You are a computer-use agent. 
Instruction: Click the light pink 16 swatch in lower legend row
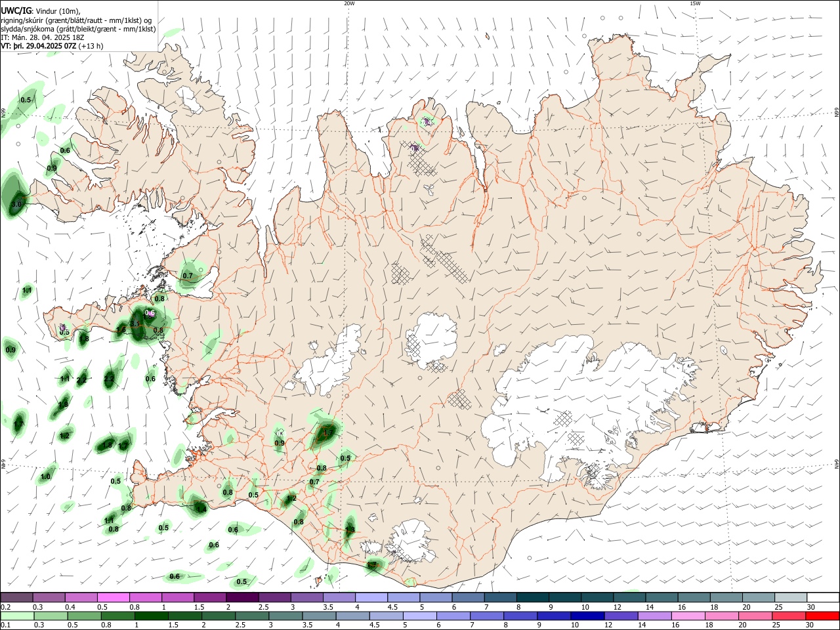688,616
